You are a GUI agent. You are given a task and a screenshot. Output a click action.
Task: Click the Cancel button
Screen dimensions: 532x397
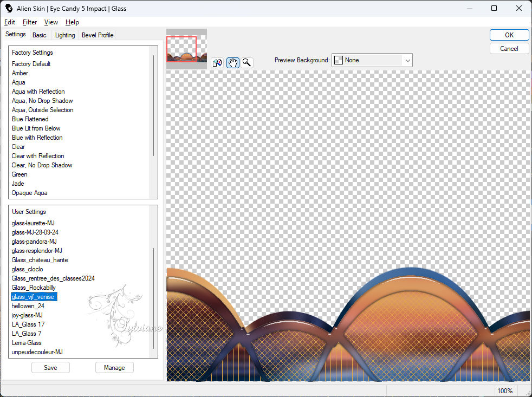coord(509,49)
